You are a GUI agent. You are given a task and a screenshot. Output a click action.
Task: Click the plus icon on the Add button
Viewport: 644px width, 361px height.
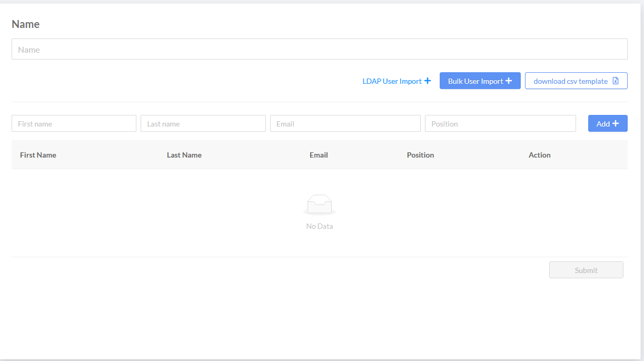(616, 124)
